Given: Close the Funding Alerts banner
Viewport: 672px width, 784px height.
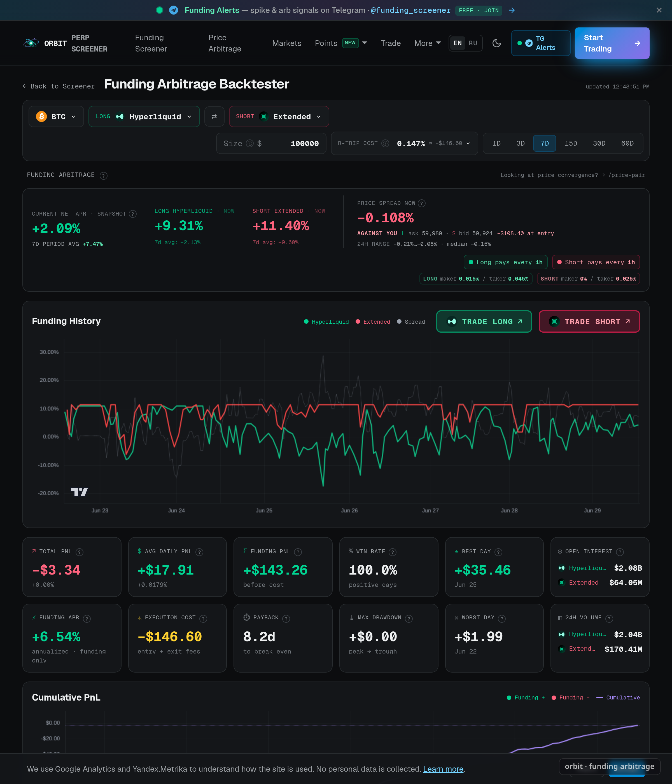Looking at the screenshot, I should click(659, 10).
